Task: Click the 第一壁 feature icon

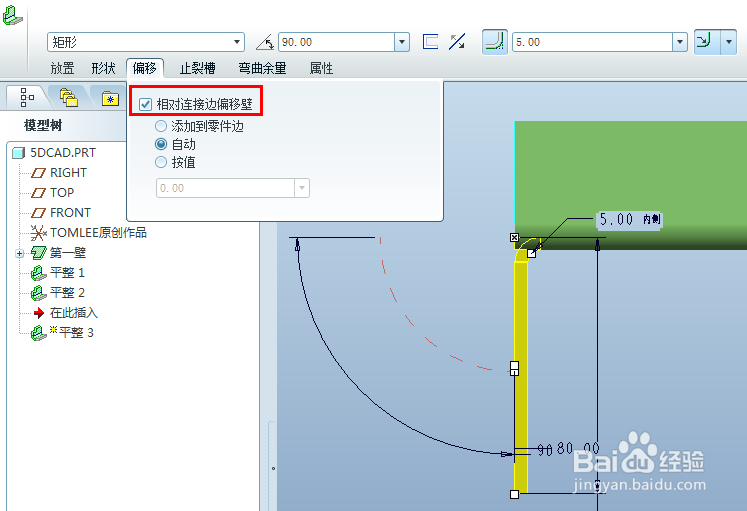Action: coord(38,252)
